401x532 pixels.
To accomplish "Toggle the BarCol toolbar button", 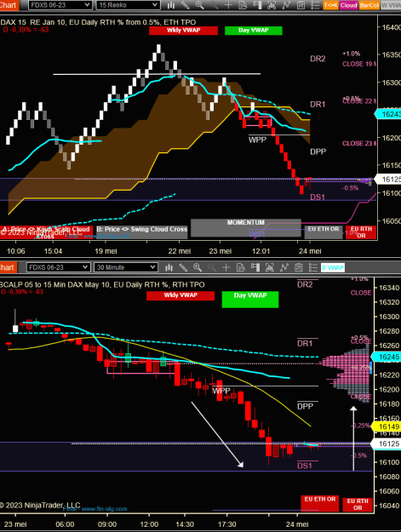I will point(369,5).
